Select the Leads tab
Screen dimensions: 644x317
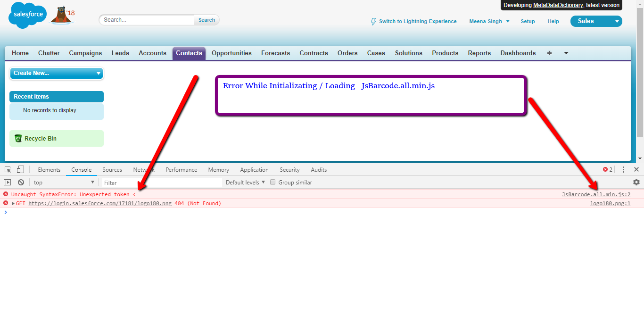pyautogui.click(x=120, y=53)
